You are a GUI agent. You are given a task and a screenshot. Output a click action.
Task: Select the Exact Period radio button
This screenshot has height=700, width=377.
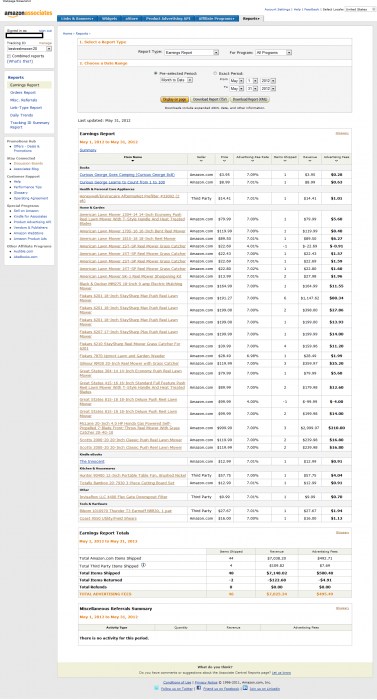click(x=215, y=73)
